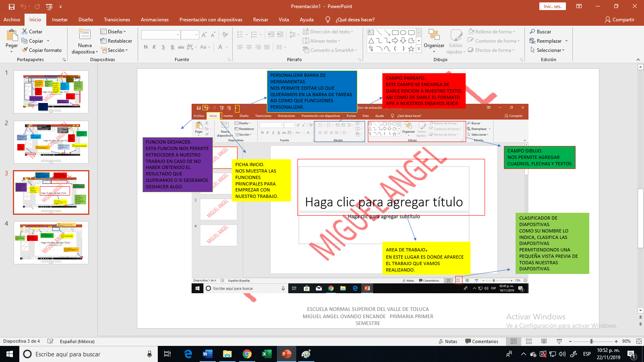Open the Diseño dropdown in Diapositivas group
This screenshot has height=362, width=644.
114,31
